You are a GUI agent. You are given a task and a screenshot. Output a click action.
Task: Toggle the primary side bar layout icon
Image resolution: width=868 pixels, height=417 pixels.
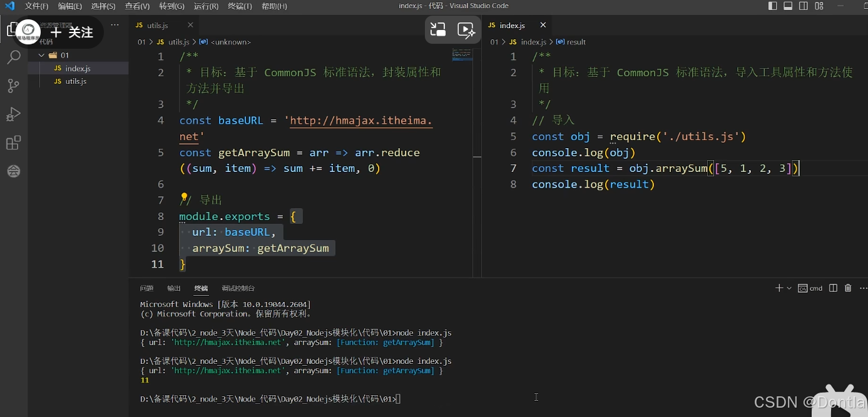tap(773, 6)
